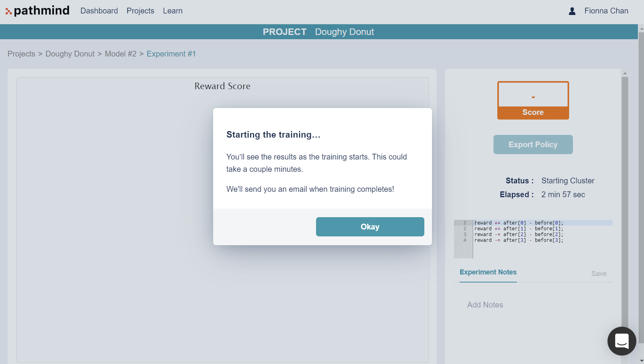
Task: Select Experiment #1 in the breadcrumb
Action: [x=171, y=54]
